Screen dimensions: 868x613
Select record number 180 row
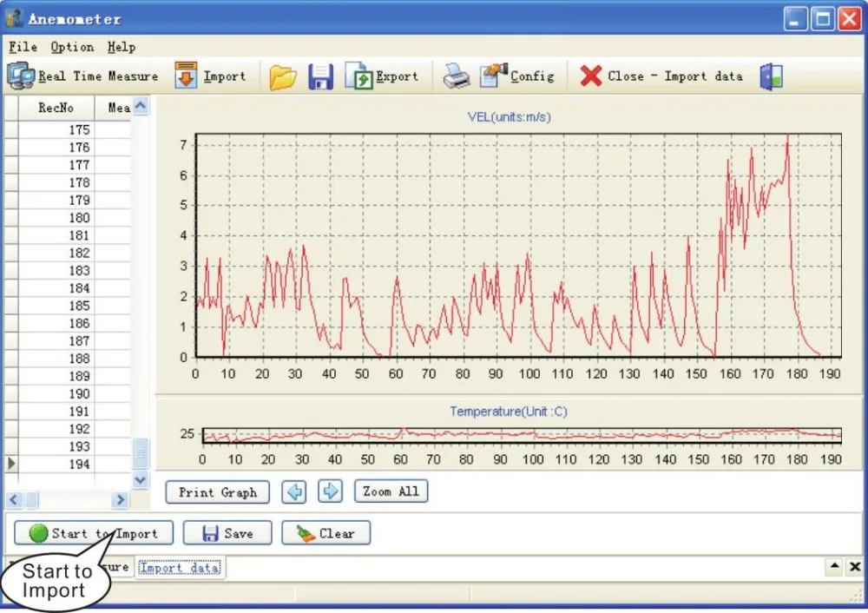(x=68, y=218)
